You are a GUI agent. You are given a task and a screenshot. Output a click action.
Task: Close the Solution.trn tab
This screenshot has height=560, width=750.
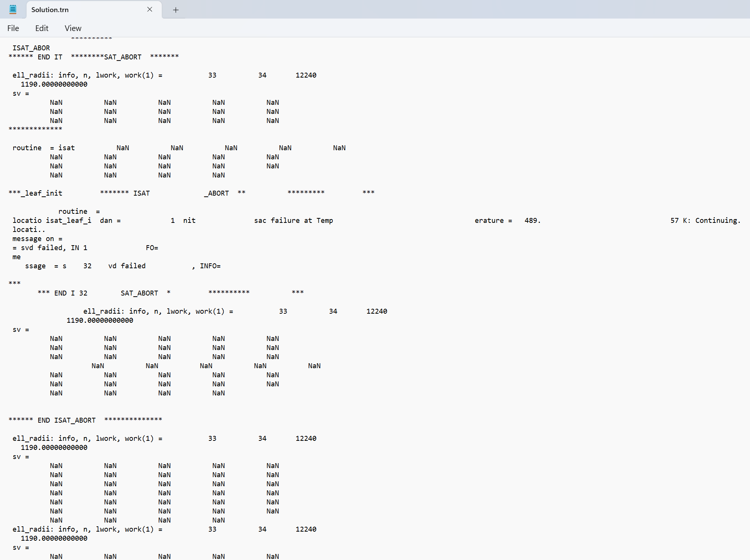click(150, 9)
